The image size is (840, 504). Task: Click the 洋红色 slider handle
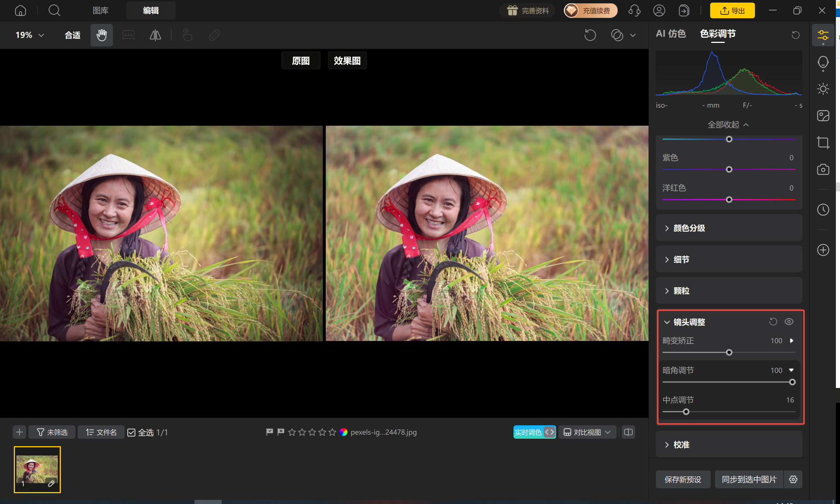tap(729, 200)
